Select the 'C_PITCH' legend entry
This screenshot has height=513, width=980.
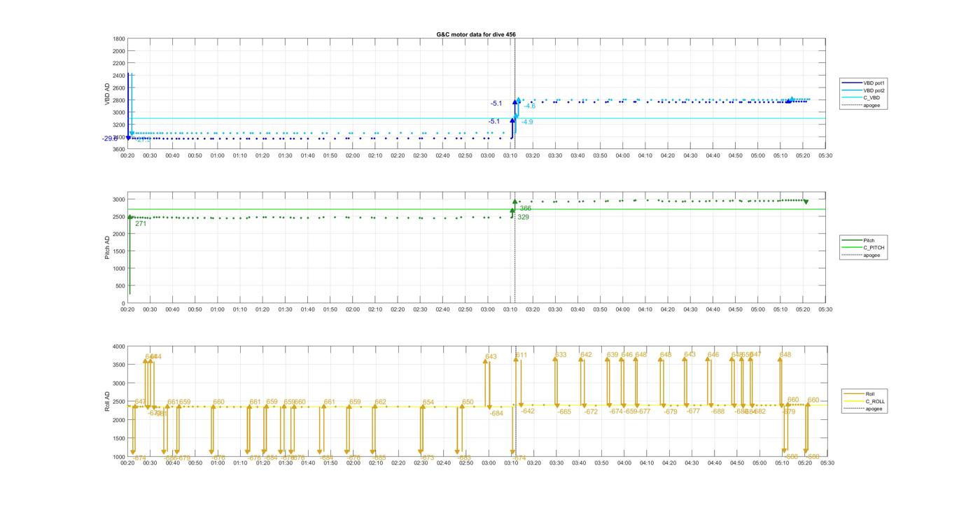tap(864, 248)
